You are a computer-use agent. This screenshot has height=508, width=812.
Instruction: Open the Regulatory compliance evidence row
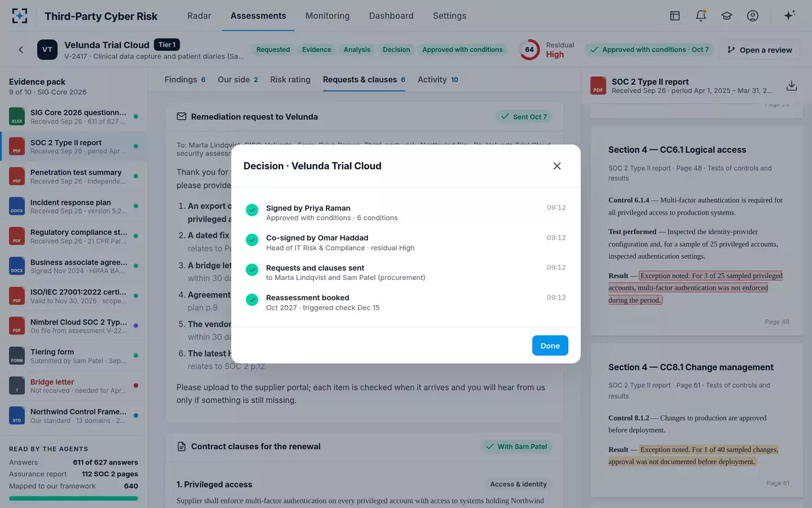pos(74,236)
